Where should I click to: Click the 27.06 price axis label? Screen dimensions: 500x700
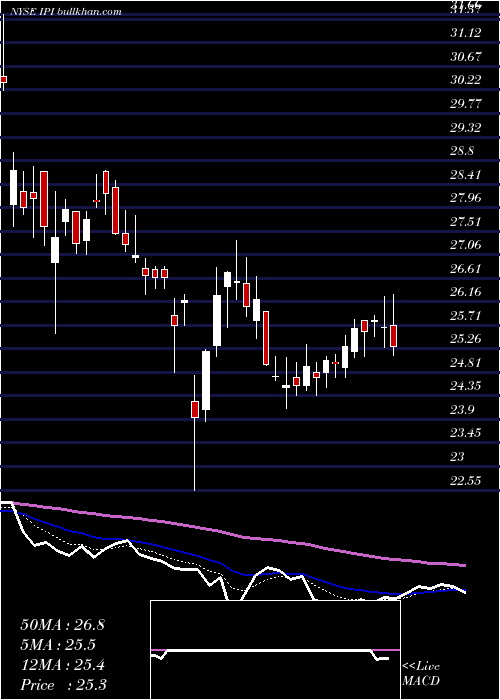coord(466,245)
